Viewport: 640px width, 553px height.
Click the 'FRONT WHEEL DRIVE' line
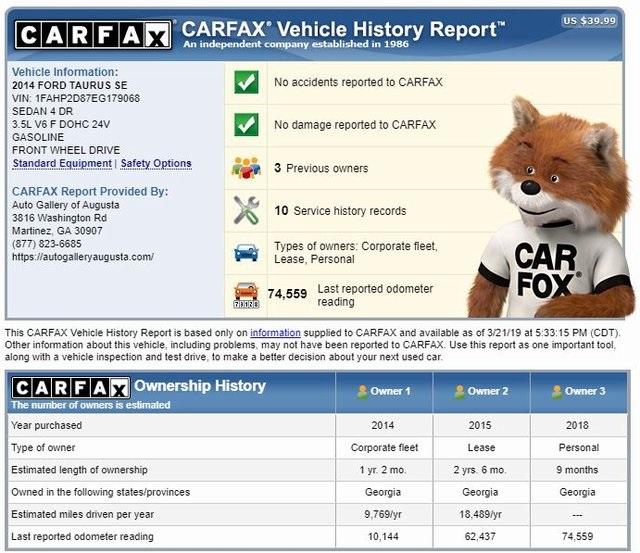point(66,150)
